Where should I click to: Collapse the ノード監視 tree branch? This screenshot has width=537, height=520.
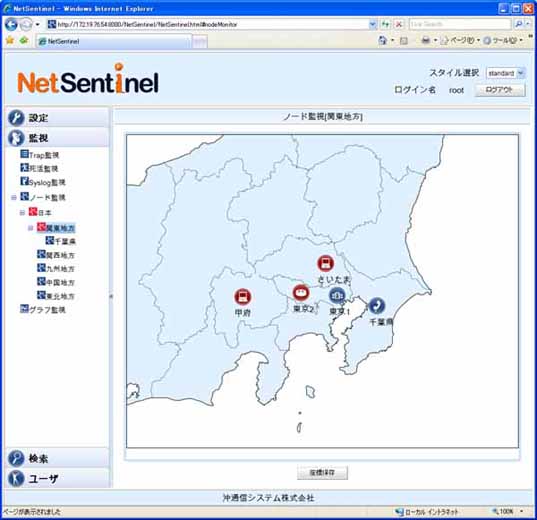tap(14, 198)
